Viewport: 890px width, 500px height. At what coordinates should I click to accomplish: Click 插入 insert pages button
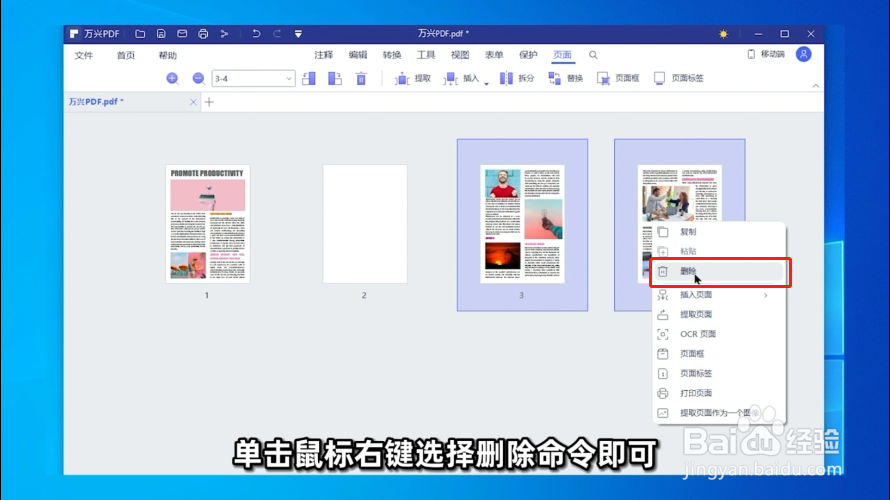point(461,78)
